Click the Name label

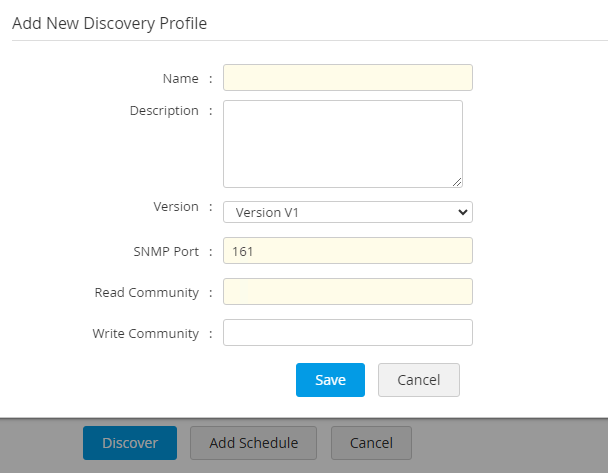180,78
